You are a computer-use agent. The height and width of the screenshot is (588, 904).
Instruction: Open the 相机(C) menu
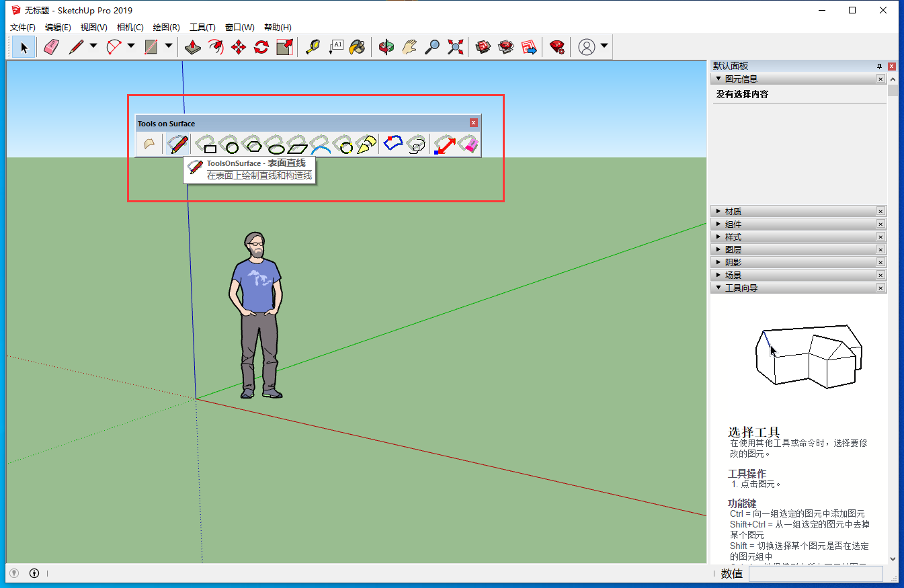(x=130, y=28)
